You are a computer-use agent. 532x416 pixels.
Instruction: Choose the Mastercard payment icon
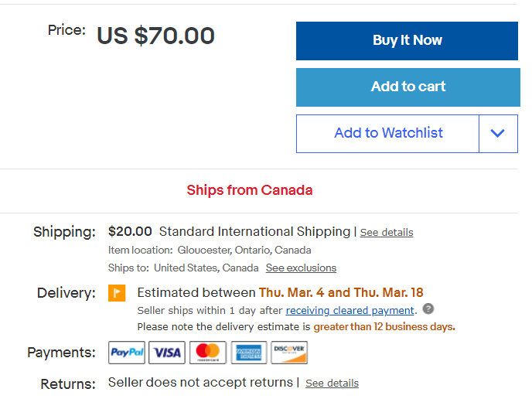click(x=208, y=353)
